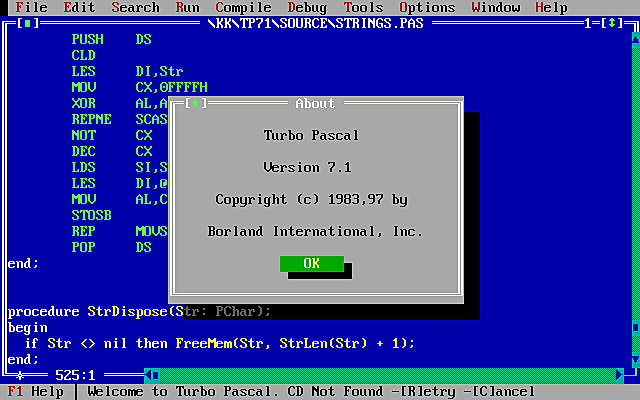Click the POP DS code line
The height and width of the screenshot is (400, 640).
(x=111, y=247)
